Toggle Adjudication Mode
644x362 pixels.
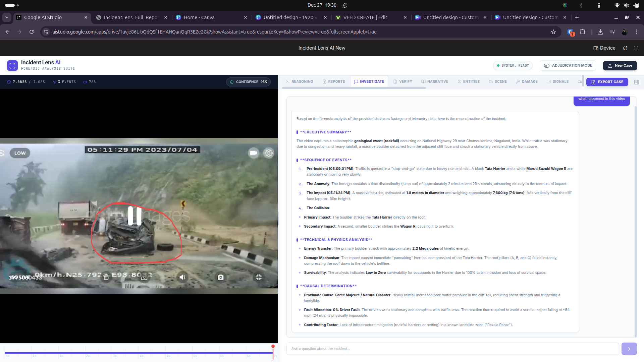click(568, 66)
